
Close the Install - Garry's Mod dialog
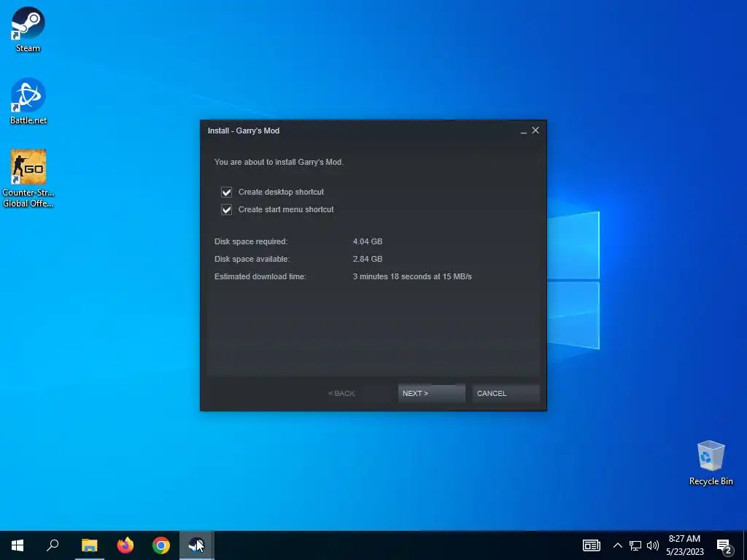535,131
